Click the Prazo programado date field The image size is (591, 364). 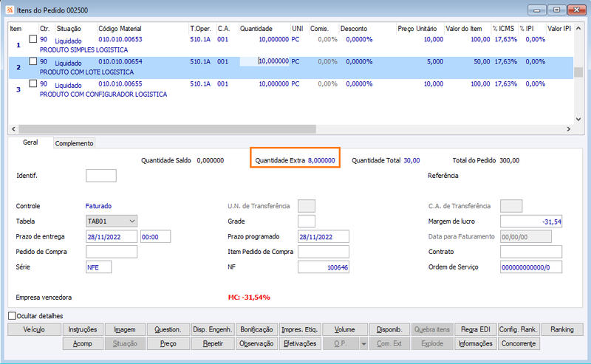tap(324, 237)
